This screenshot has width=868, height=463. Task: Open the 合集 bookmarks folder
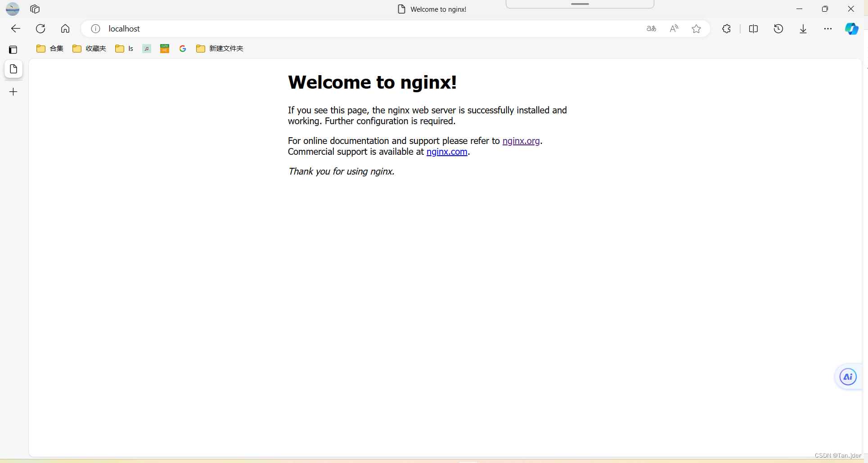[x=50, y=49]
